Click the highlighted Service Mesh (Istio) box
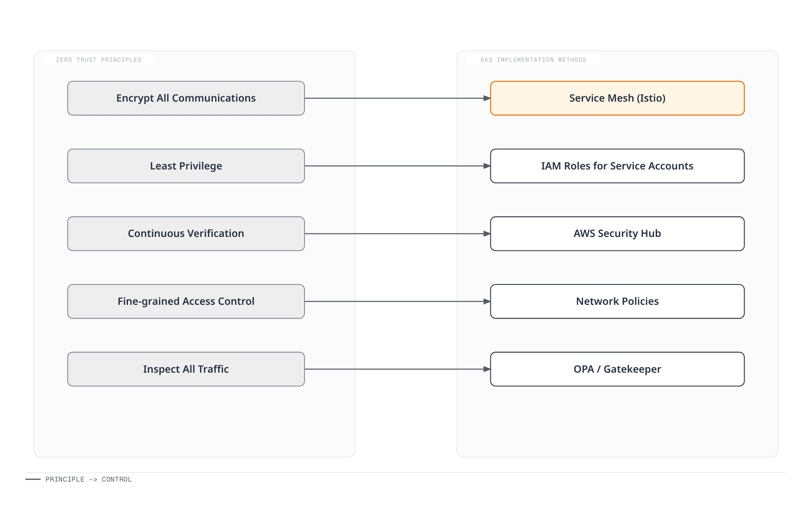The width and height of the screenshot is (812, 508). click(617, 98)
